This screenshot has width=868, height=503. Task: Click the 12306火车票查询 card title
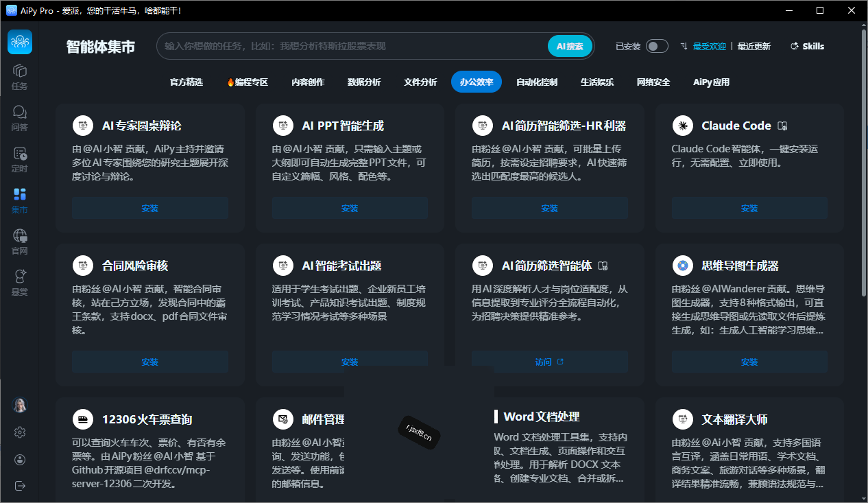pyautogui.click(x=147, y=419)
